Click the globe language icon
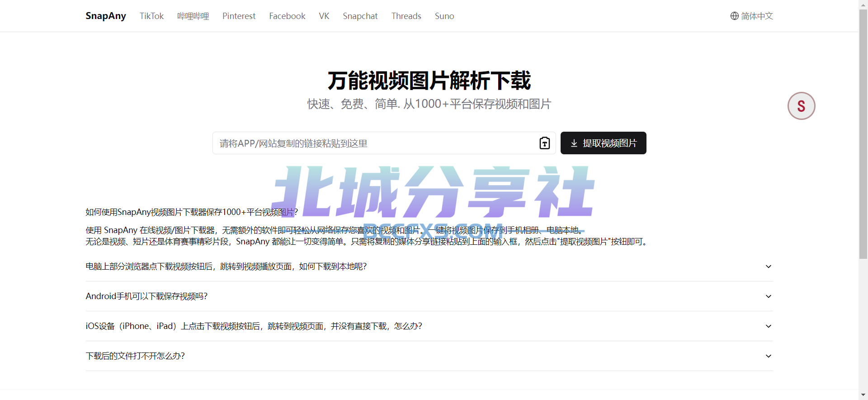Image resolution: width=868 pixels, height=400 pixels. coord(735,16)
